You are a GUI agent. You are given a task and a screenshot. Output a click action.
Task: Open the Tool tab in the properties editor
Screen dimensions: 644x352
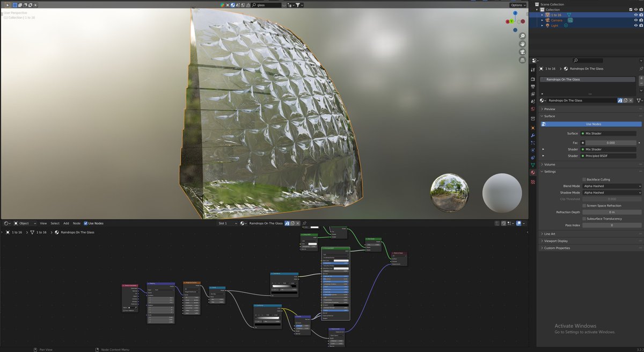point(533,70)
